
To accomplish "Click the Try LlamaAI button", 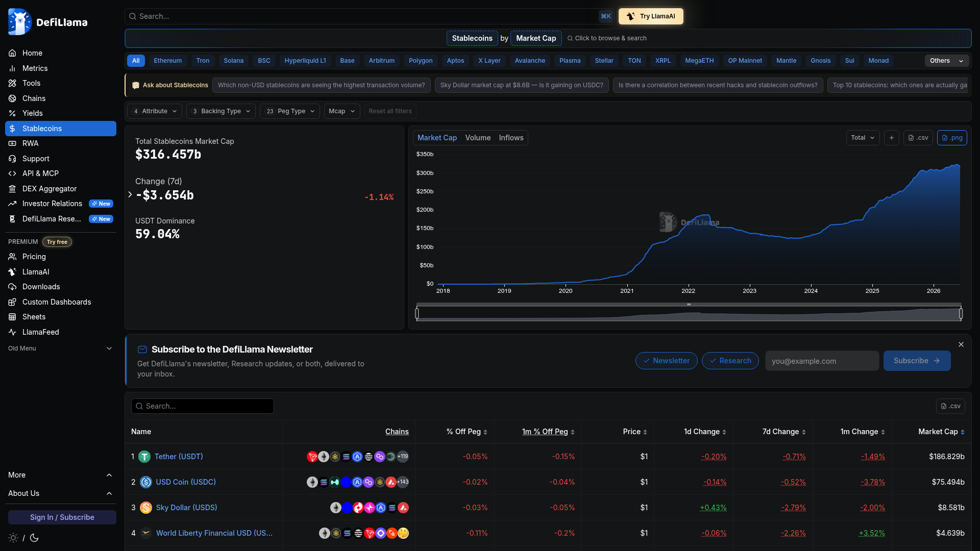I will coord(651,16).
